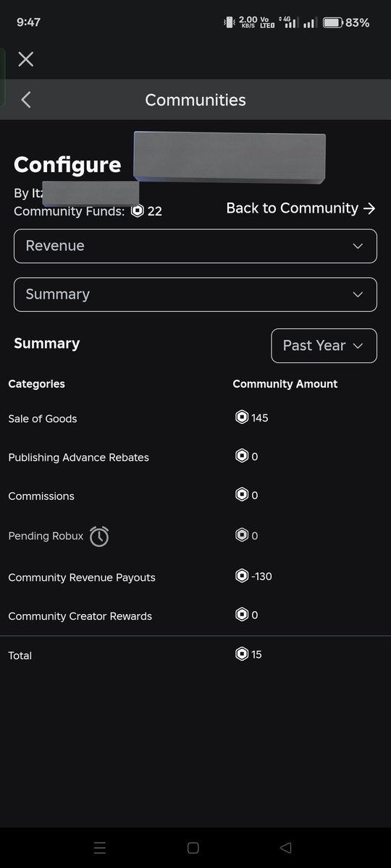This screenshot has width=391, height=868.
Task: Open the Revenue dropdown
Action: (x=195, y=246)
